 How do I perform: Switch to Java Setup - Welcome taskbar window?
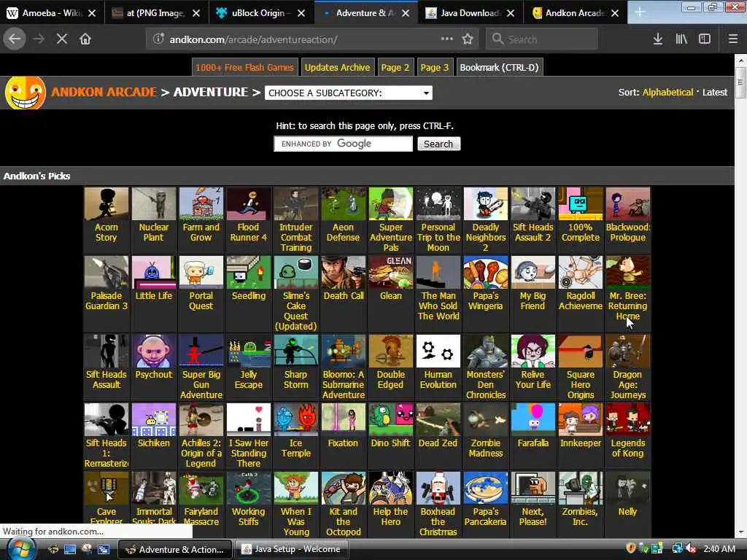pos(291,549)
